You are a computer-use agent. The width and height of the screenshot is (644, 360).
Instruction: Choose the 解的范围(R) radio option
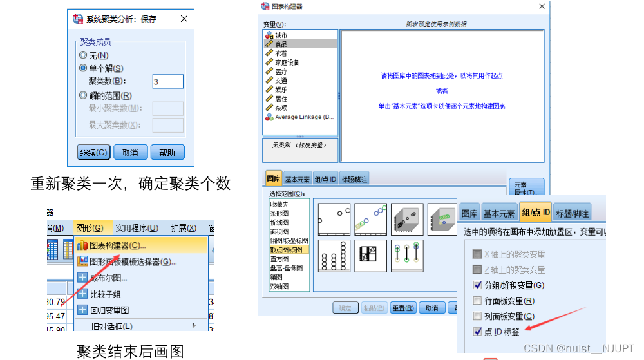[x=83, y=95]
